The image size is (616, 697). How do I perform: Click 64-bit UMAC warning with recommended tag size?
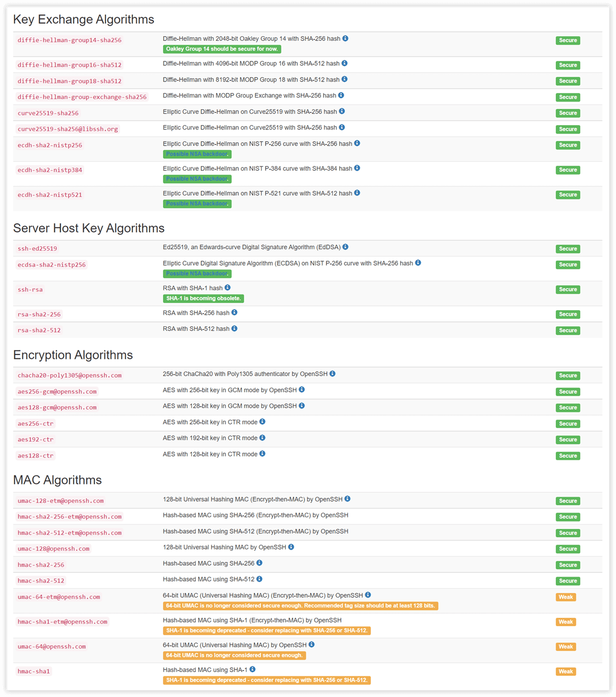click(x=300, y=606)
